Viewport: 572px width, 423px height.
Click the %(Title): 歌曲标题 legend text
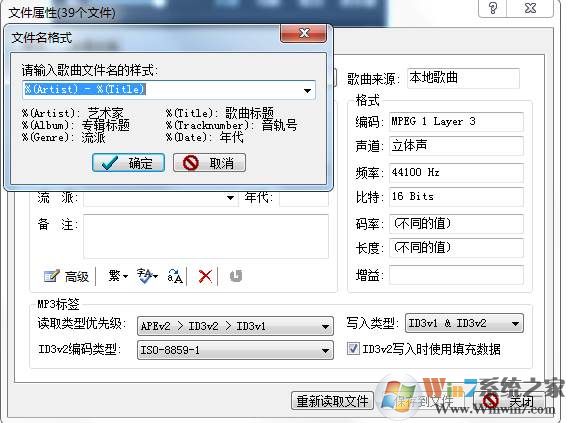220,113
